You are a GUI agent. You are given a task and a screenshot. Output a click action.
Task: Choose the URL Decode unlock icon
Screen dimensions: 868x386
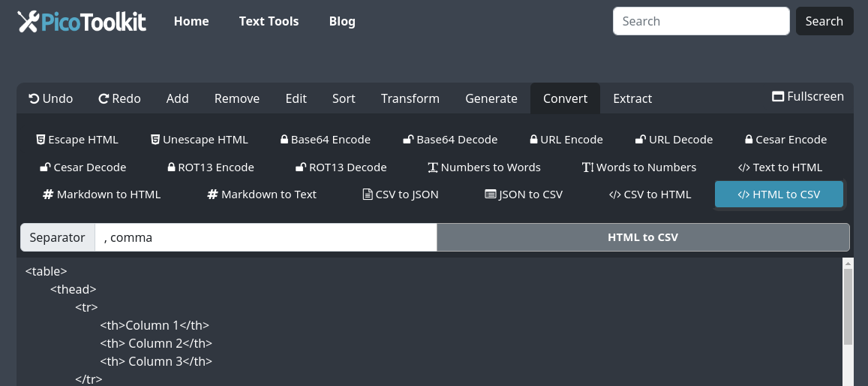[x=641, y=140]
